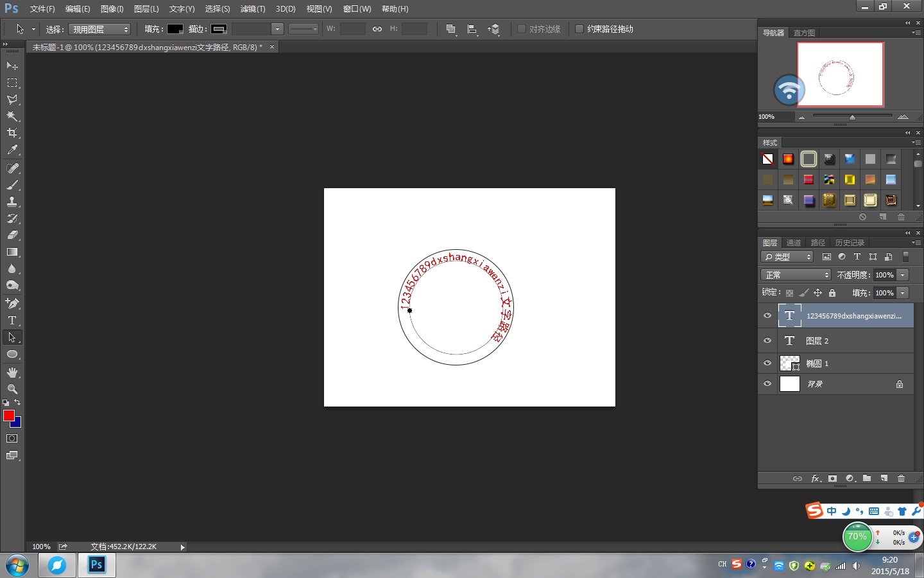Click the fill color swatch in options bar
Viewport: 924px width, 578px height.
[175, 29]
